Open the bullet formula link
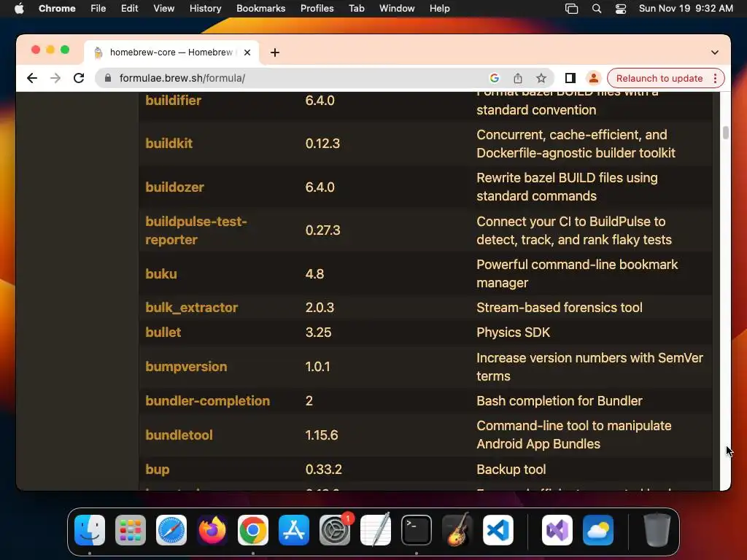Viewport: 747px width, 560px height. coord(163,332)
